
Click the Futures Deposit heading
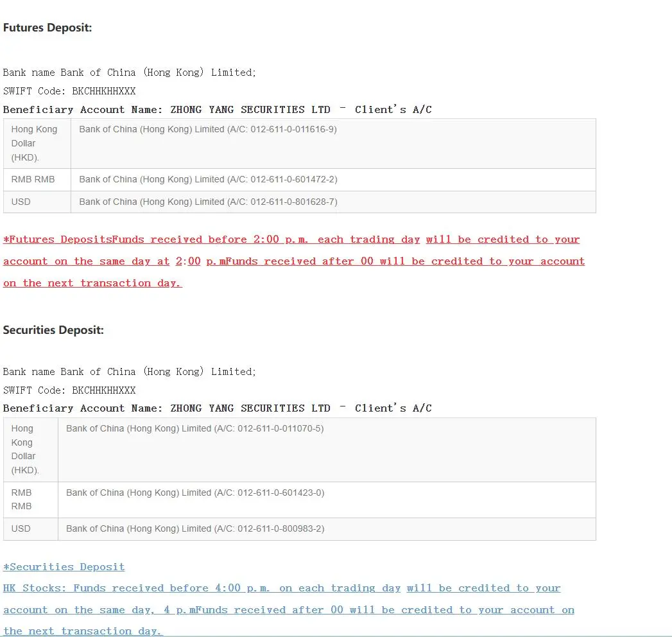pos(47,28)
